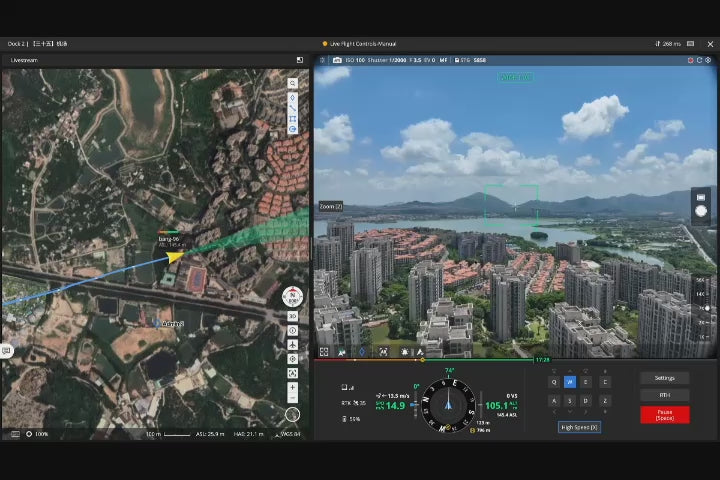This screenshot has height=480, width=720.
Task: Zoom out on the map
Action: 292,398
